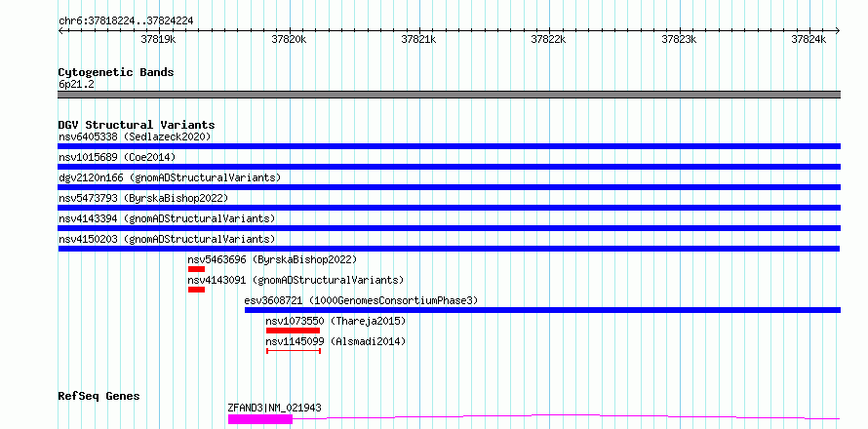
Task: Open nsv4143091 (gnomADStructuralVariants) label
Action: [296, 280]
